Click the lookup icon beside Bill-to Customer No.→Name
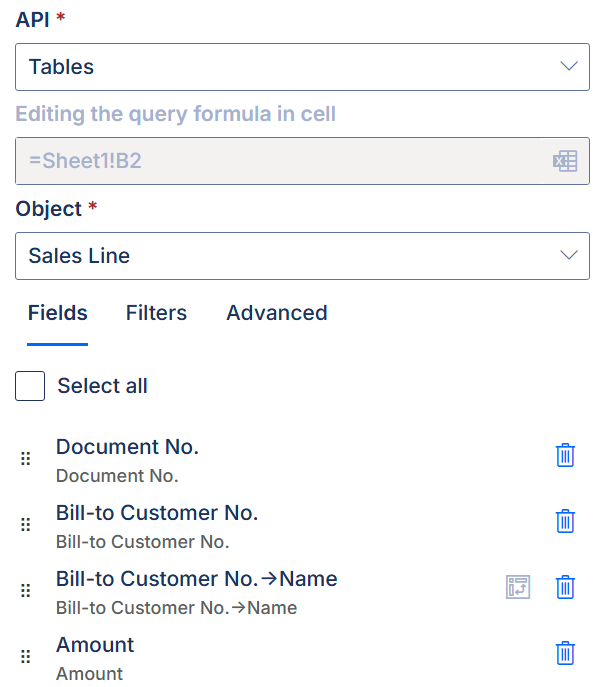This screenshot has height=687, width=610. (518, 587)
